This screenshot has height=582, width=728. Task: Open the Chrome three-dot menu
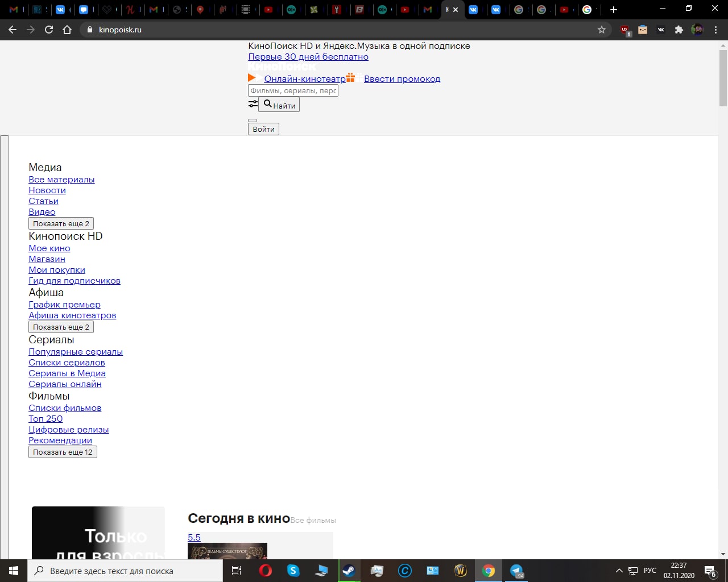[x=715, y=30]
